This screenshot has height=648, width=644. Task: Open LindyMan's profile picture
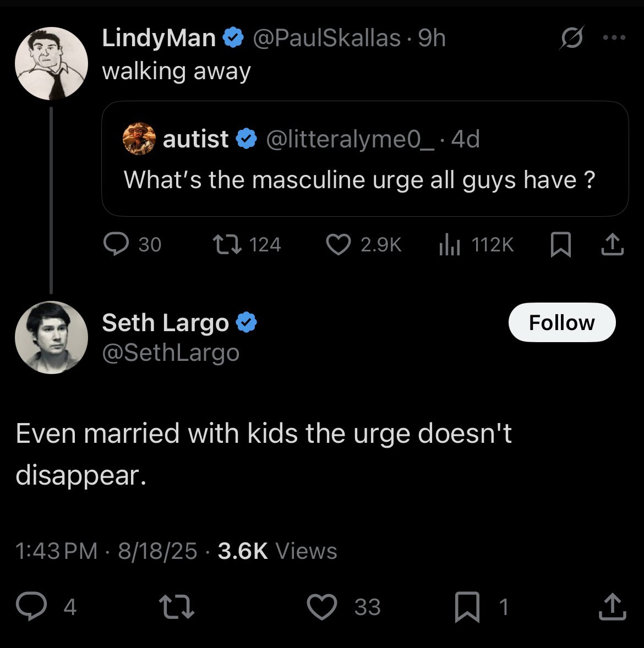pyautogui.click(x=51, y=64)
